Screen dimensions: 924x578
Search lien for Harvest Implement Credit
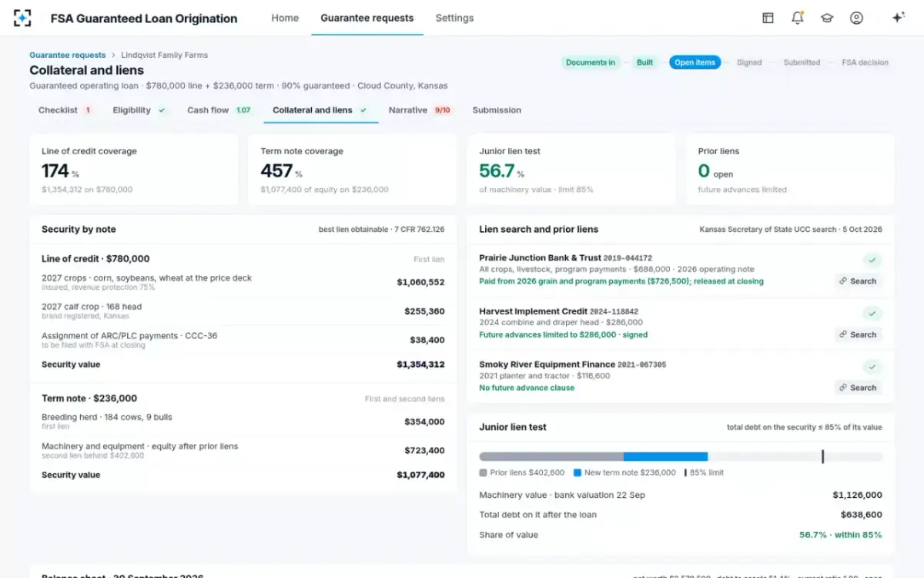[858, 334]
